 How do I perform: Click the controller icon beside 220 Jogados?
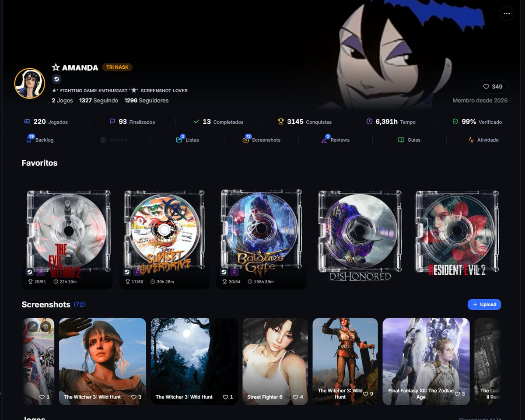(x=27, y=122)
